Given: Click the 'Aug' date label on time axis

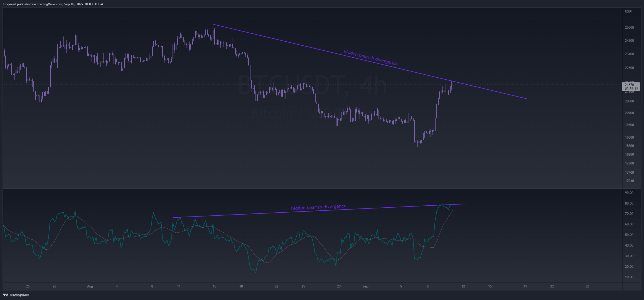Looking at the screenshot, I should [x=90, y=286].
